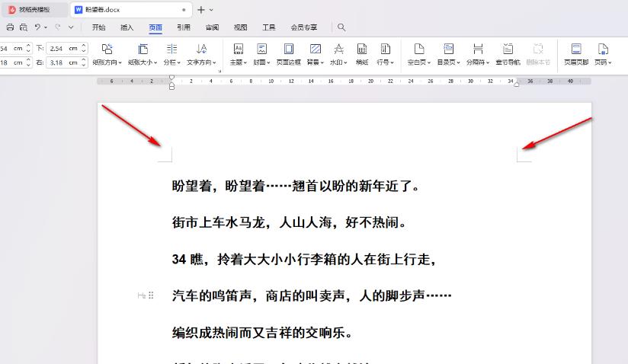Expand the Undo history dropdown arrow
This screenshot has width=628, height=364.
point(46,27)
